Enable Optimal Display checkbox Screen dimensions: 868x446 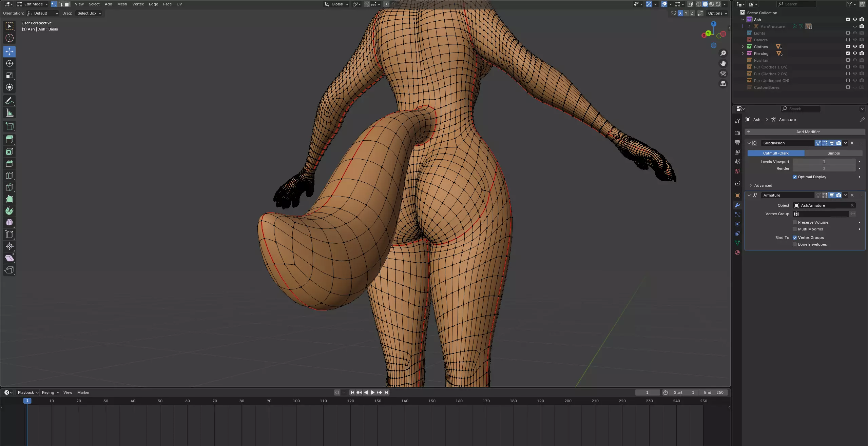tap(794, 177)
